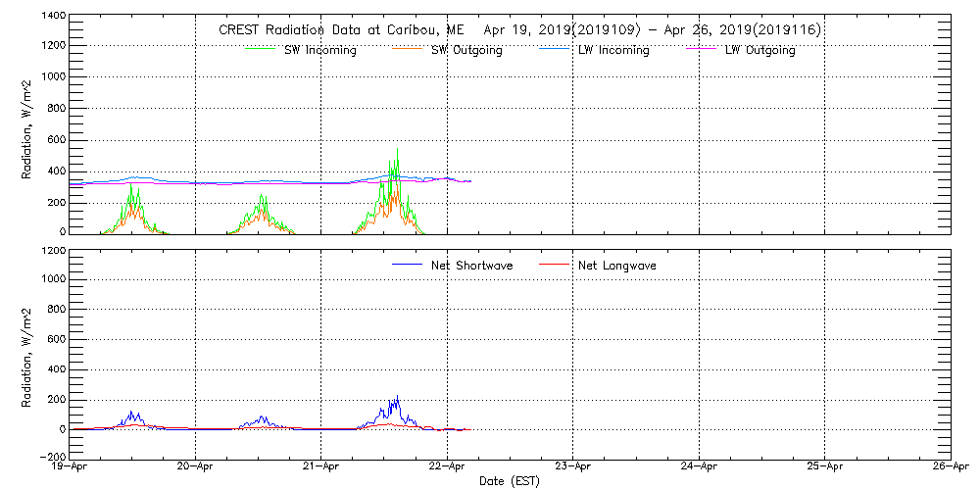This screenshot has width=980, height=490.
Task: Click the tallest green peak in the upper chart
Action: click(x=397, y=152)
